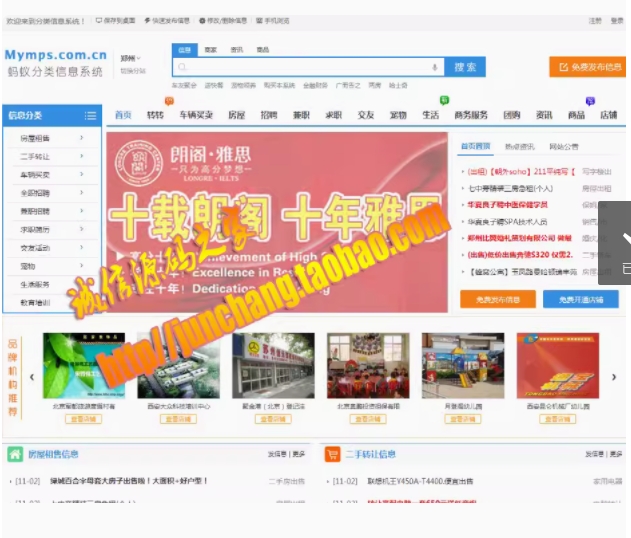Screen dimensions: 631x538
Task: Expand 全职招聘 category arrow
Action: [81, 192]
